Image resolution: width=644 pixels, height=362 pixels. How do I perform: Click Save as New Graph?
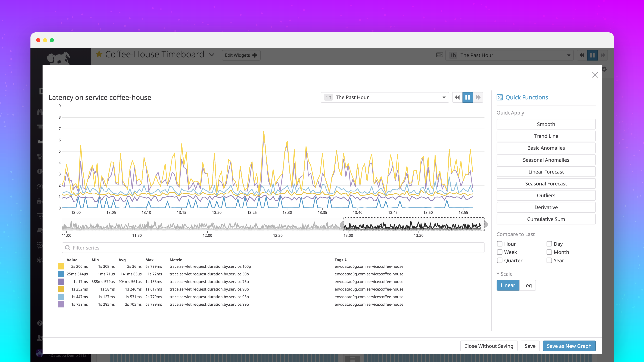569,346
